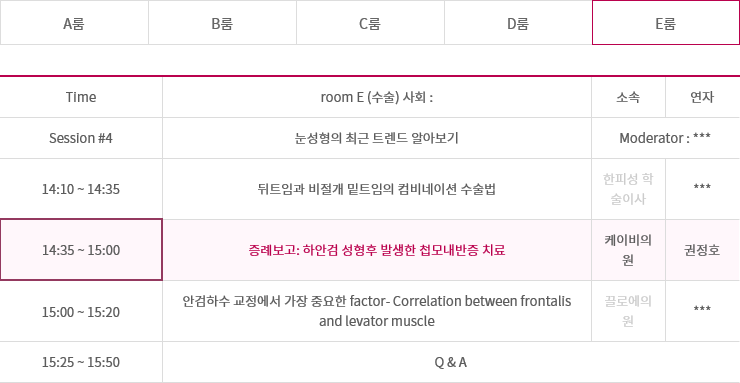Click the active E룸 tab
The height and width of the screenshot is (383, 740).
coord(666,23)
